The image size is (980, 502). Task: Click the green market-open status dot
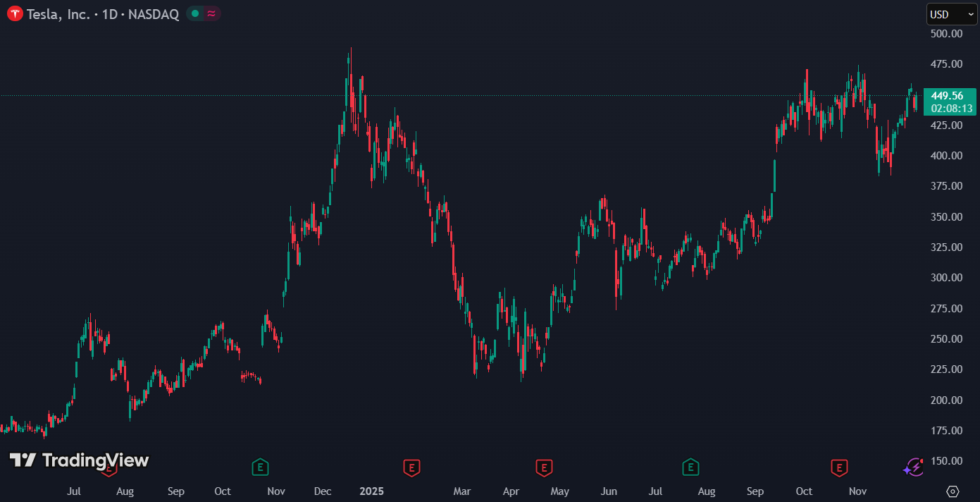(195, 13)
